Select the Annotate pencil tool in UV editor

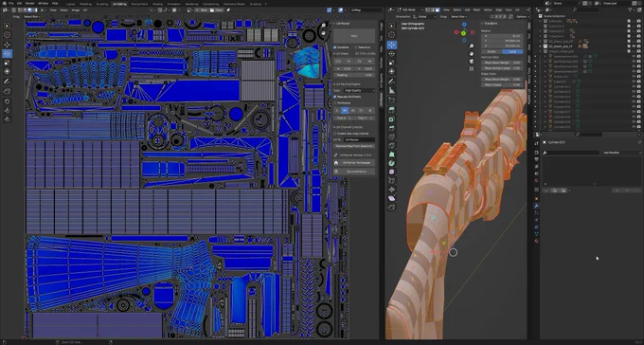[7, 82]
